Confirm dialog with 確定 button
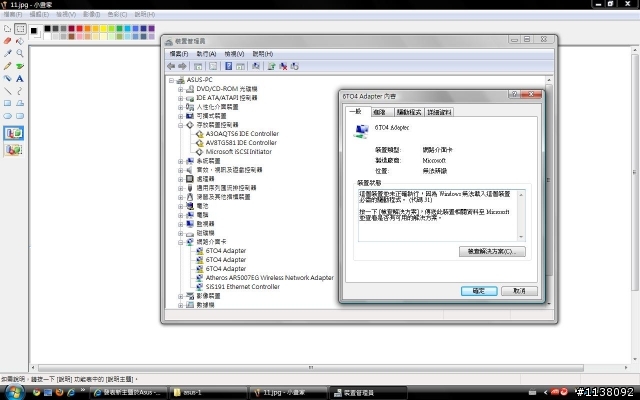Viewport: 640px width, 400px height. [479, 291]
